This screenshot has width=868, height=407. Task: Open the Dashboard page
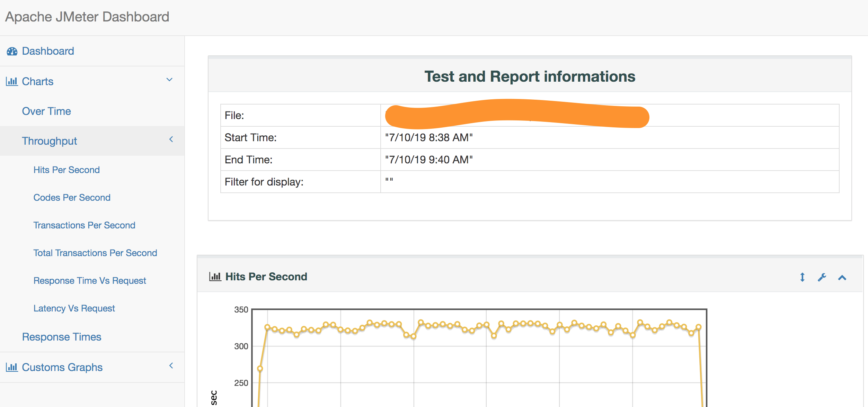click(48, 51)
